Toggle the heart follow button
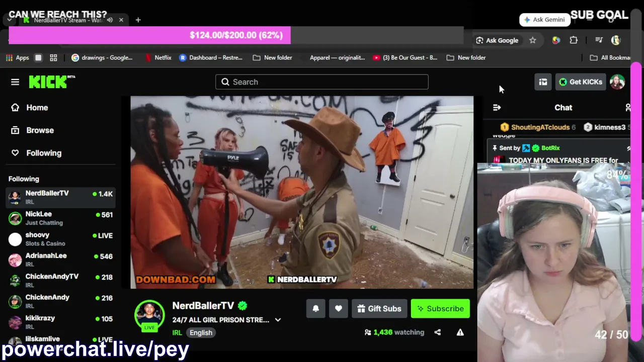 pos(339,309)
